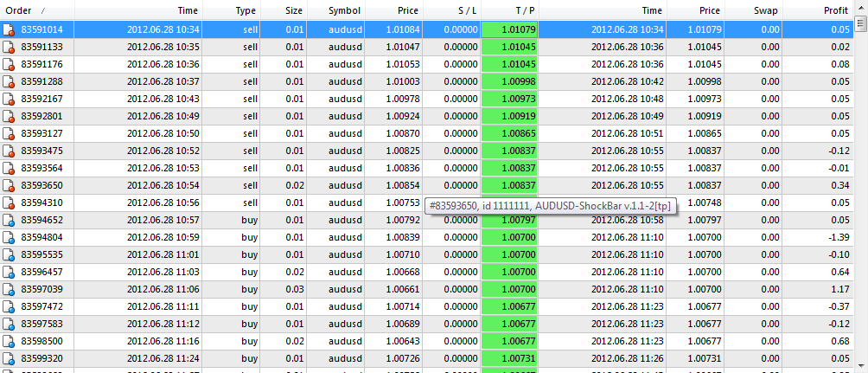868x373 pixels.
Task: Click the green T/P cell 1.00998
Action: coord(510,82)
